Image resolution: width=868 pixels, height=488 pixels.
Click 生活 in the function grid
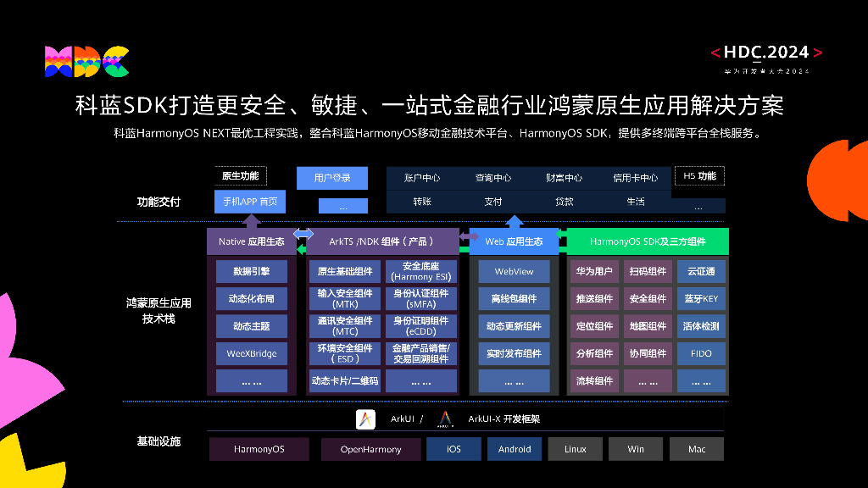[636, 202]
